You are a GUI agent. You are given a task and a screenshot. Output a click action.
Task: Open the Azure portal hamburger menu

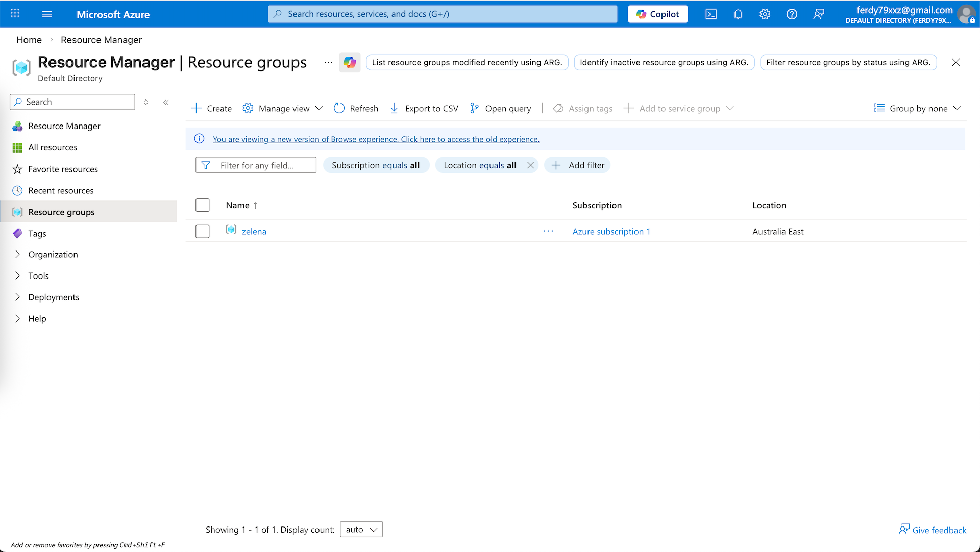pyautogui.click(x=47, y=14)
